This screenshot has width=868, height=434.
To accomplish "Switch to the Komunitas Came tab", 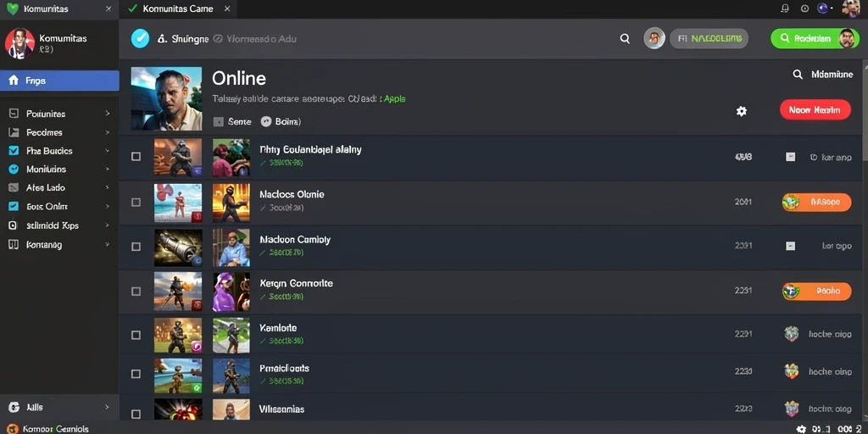I will [178, 8].
